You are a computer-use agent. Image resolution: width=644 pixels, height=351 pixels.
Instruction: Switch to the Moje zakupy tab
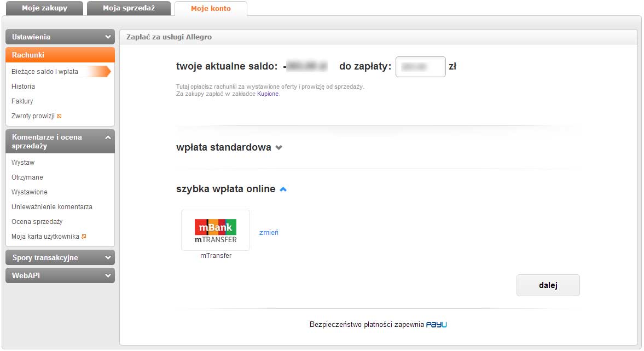click(x=44, y=8)
